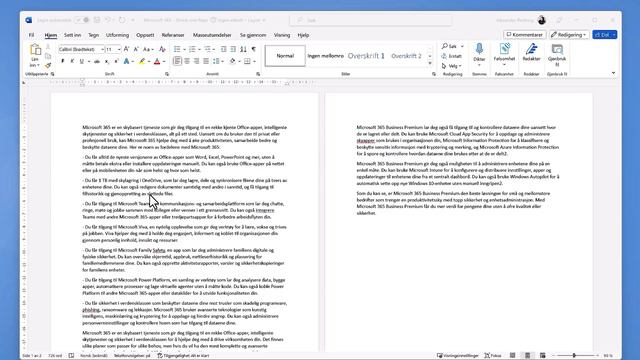Click the Copy icon in clipboard group
Viewport: 640px width, 360px height.
pos(48,56)
